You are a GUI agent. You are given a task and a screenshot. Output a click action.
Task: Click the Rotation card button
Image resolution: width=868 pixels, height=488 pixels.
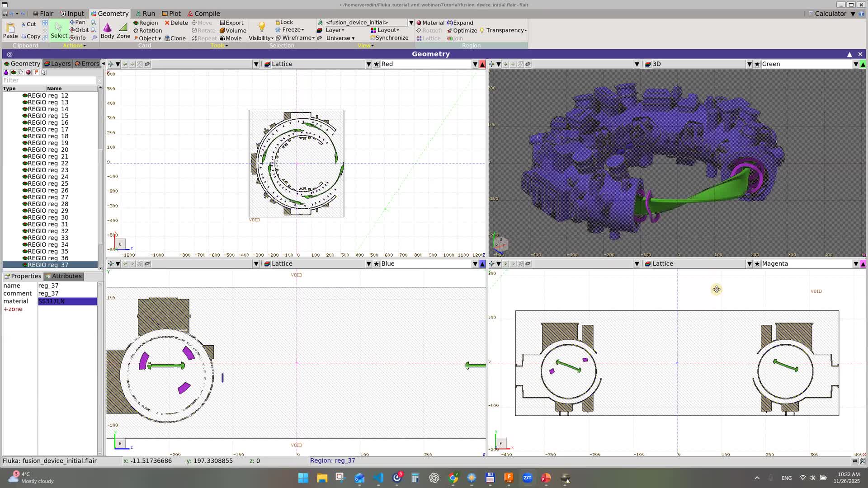147,30
